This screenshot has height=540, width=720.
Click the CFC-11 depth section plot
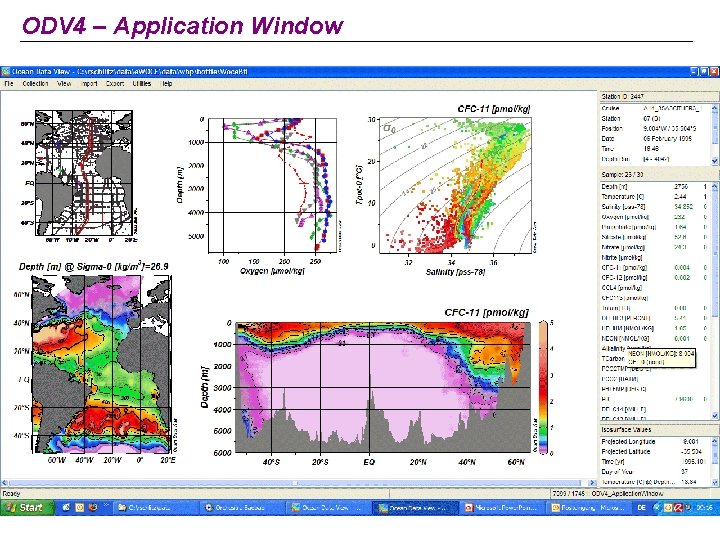383,387
